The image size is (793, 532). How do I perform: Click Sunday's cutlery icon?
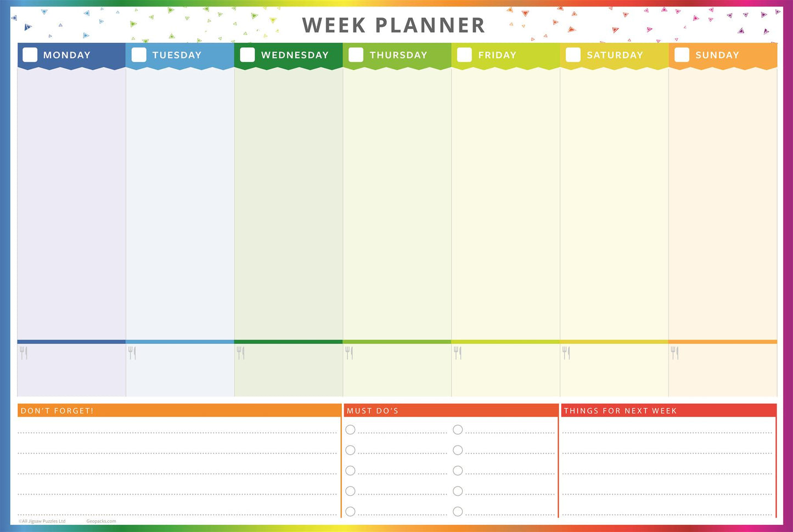pyautogui.click(x=674, y=353)
